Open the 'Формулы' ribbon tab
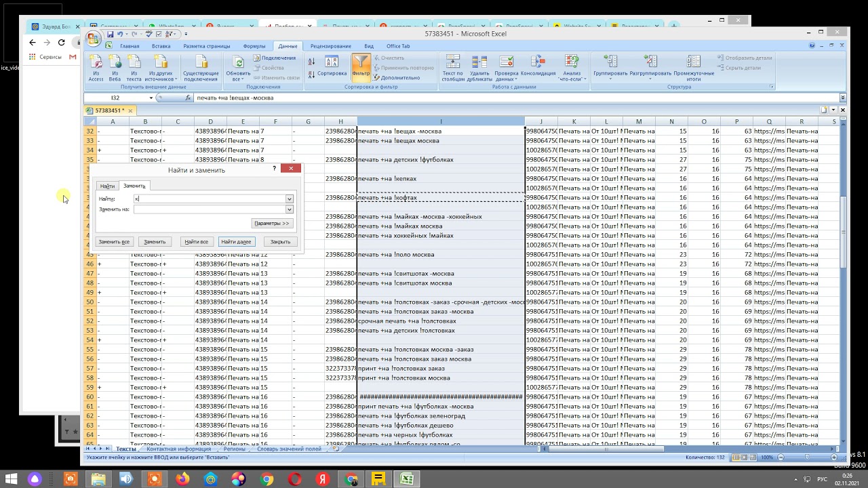Viewport: 868px width, 488px height. pyautogui.click(x=254, y=46)
